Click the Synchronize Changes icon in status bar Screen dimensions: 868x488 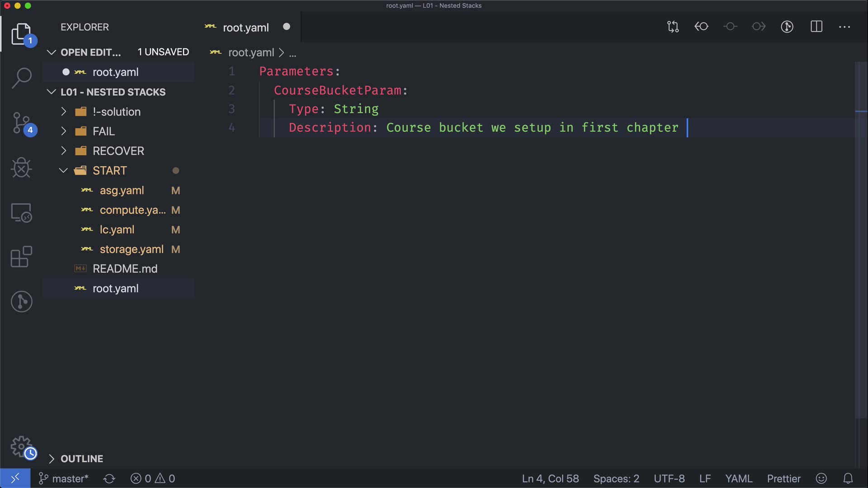pos(109,479)
